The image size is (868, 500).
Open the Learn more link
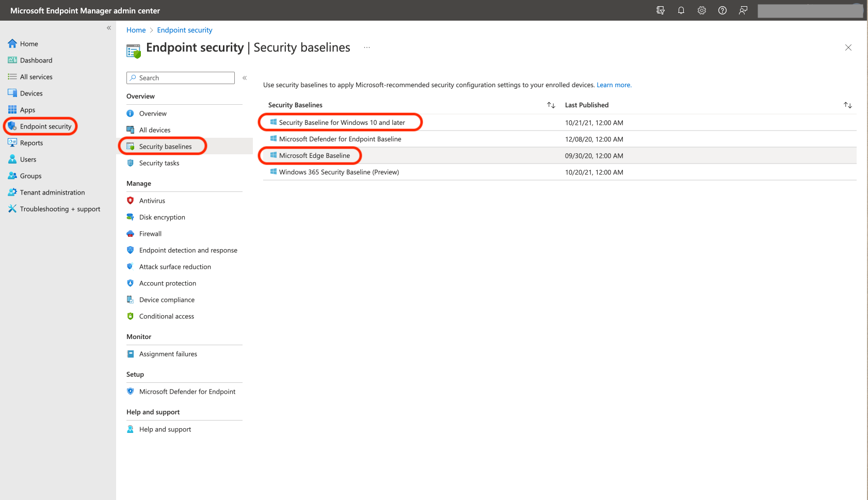pos(614,85)
